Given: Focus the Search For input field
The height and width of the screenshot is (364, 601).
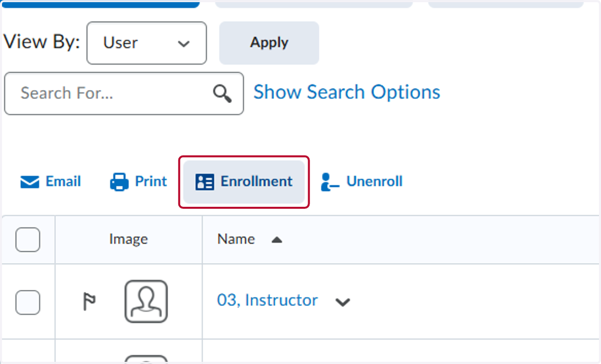Looking at the screenshot, I should pos(124,94).
